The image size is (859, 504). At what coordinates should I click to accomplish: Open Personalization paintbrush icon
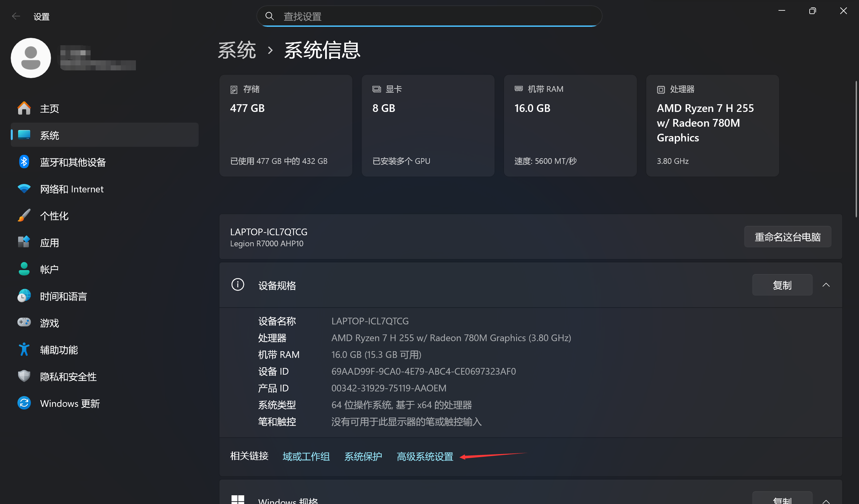[x=24, y=215]
